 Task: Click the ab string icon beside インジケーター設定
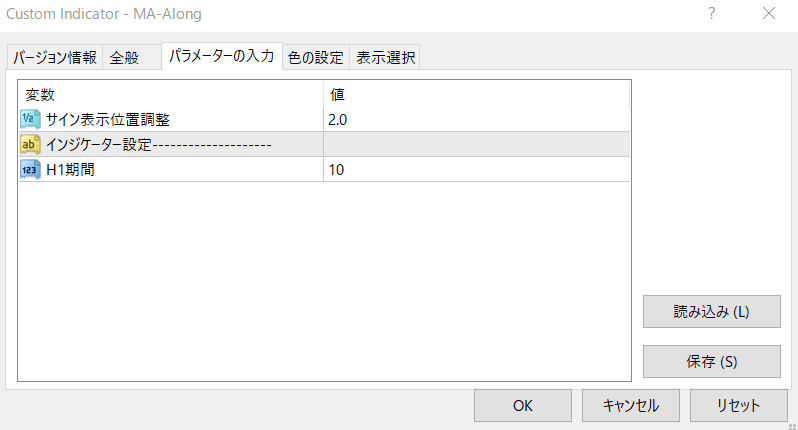(30, 145)
